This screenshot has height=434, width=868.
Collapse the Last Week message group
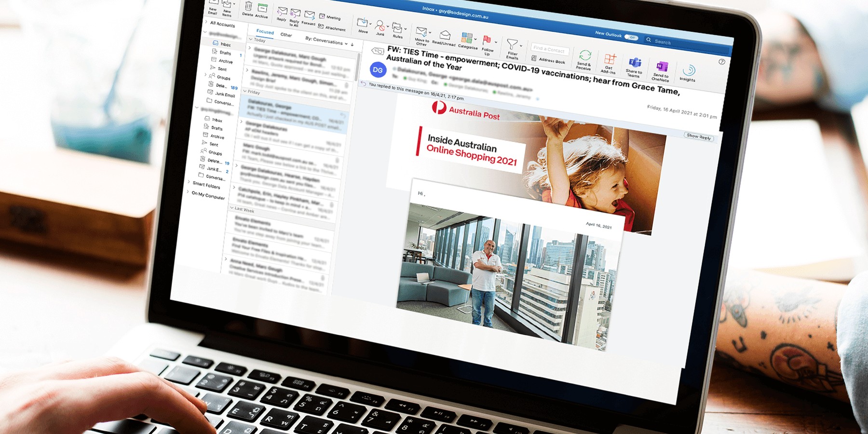231,208
